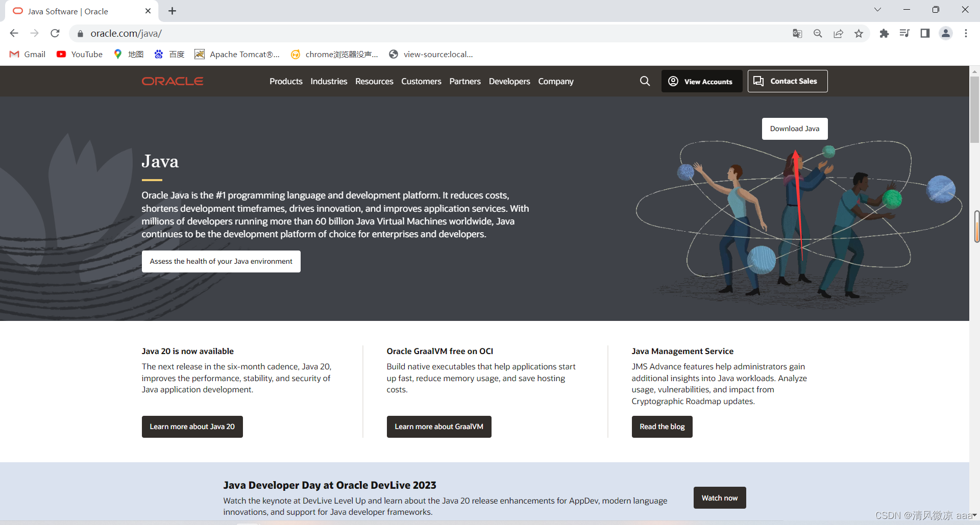
Task: Click the Contact Sales button
Action: (788, 81)
